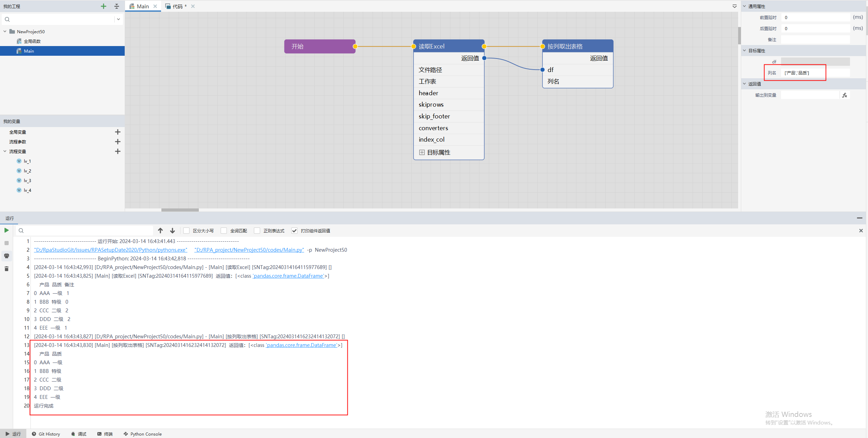Click the 备注 input field

pos(815,39)
